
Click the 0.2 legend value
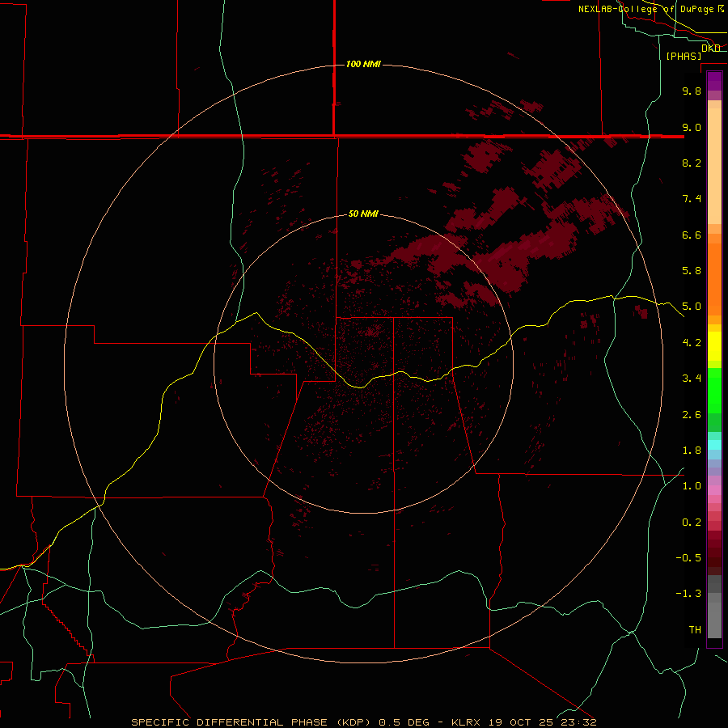click(x=692, y=523)
